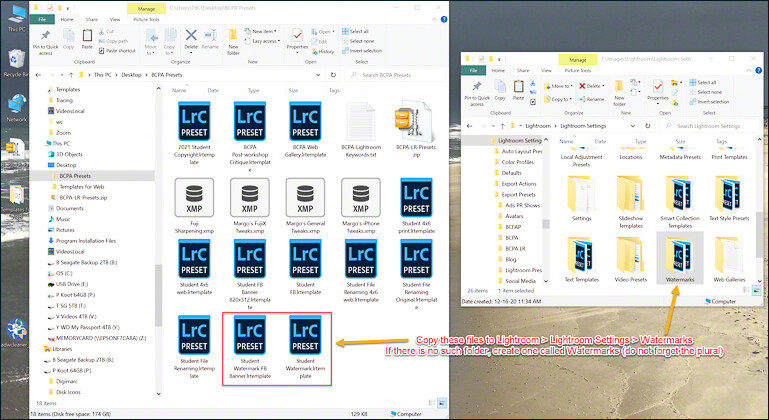Switch to Share tab in BCPA Presets window
The height and width of the screenshot is (420, 769).
pos(92,19)
